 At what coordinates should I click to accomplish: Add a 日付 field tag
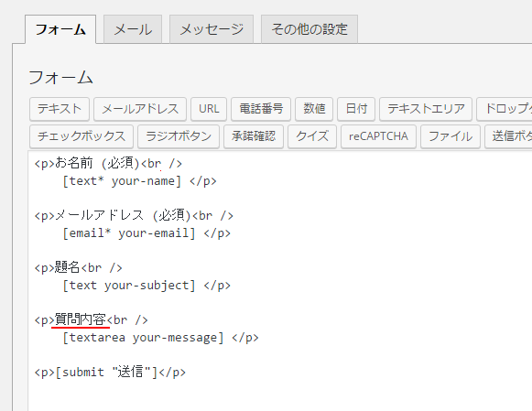click(356, 109)
